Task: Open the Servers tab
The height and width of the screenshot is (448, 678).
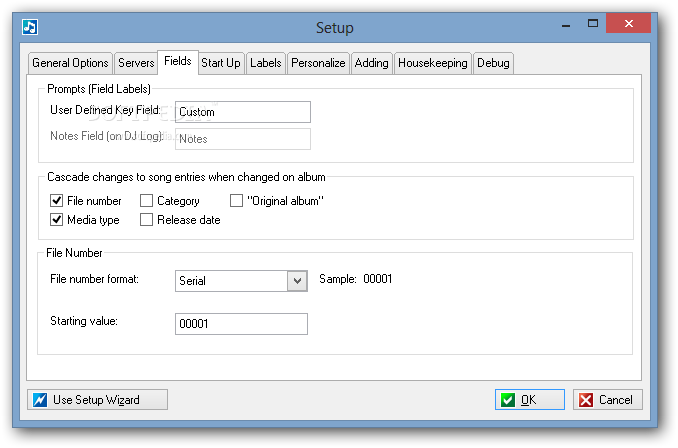Action: click(136, 63)
